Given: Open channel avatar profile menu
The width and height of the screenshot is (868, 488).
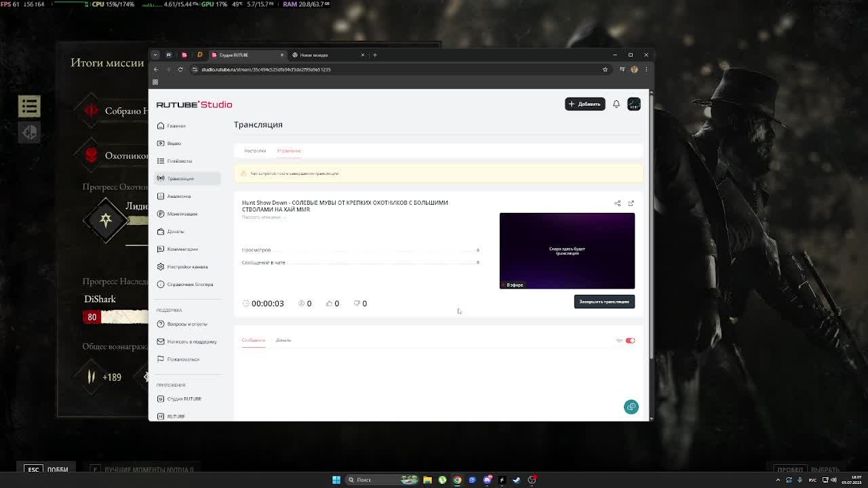Looking at the screenshot, I should (x=633, y=104).
